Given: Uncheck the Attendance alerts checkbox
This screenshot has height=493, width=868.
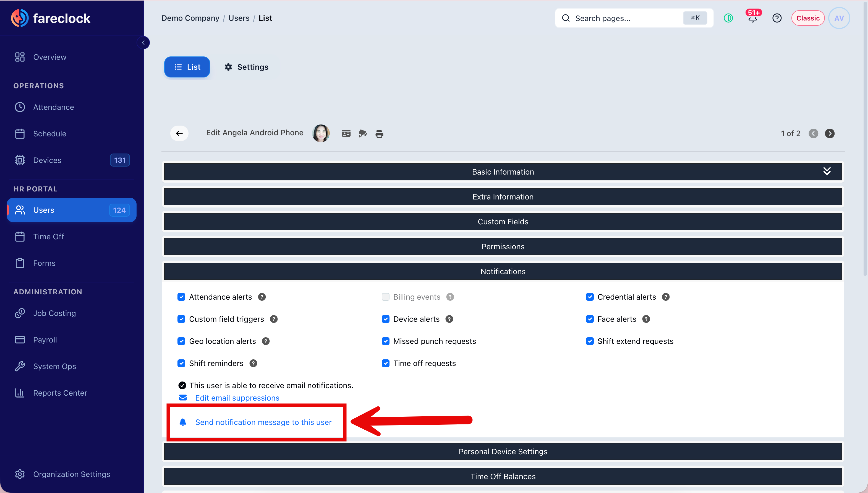Looking at the screenshot, I should [x=181, y=297].
